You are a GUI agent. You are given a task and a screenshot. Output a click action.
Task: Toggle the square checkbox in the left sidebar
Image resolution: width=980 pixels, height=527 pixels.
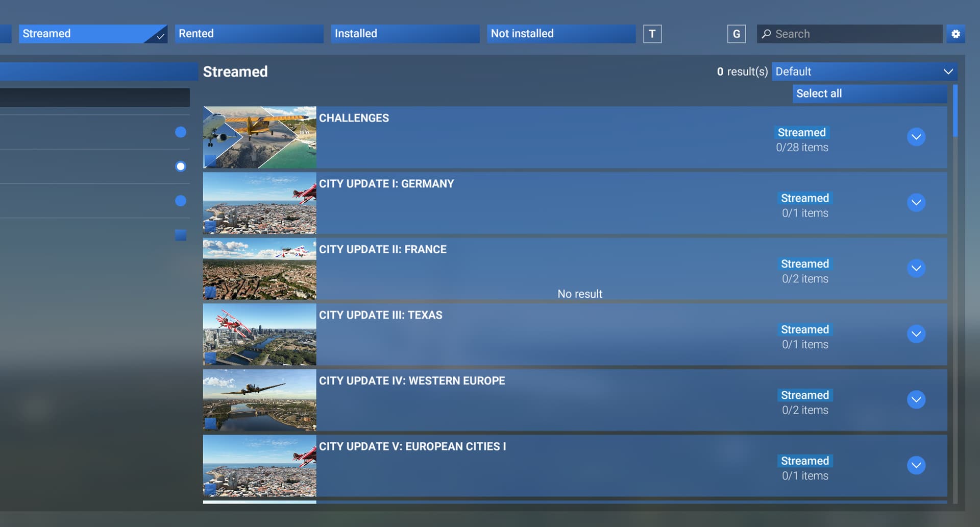181,235
